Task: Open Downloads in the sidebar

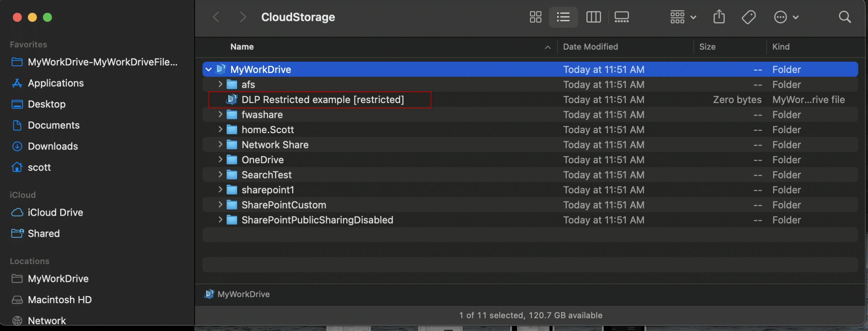Action: click(53, 146)
